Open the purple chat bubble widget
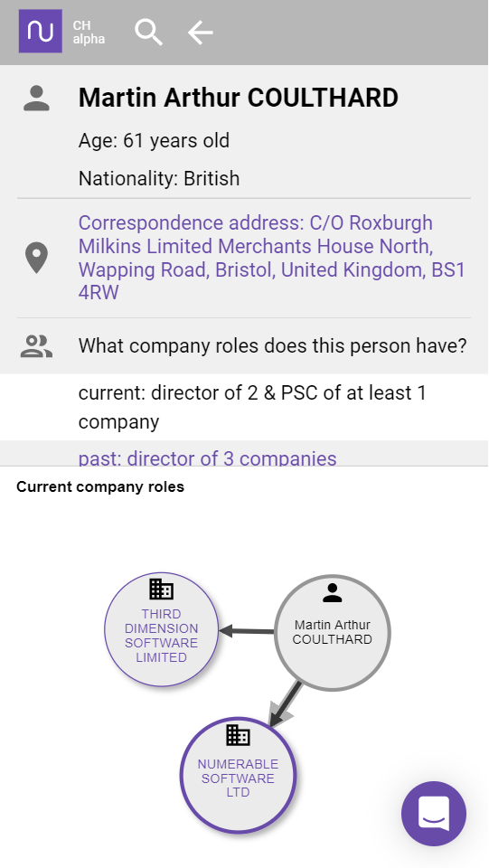489x868 pixels. pyautogui.click(x=434, y=814)
